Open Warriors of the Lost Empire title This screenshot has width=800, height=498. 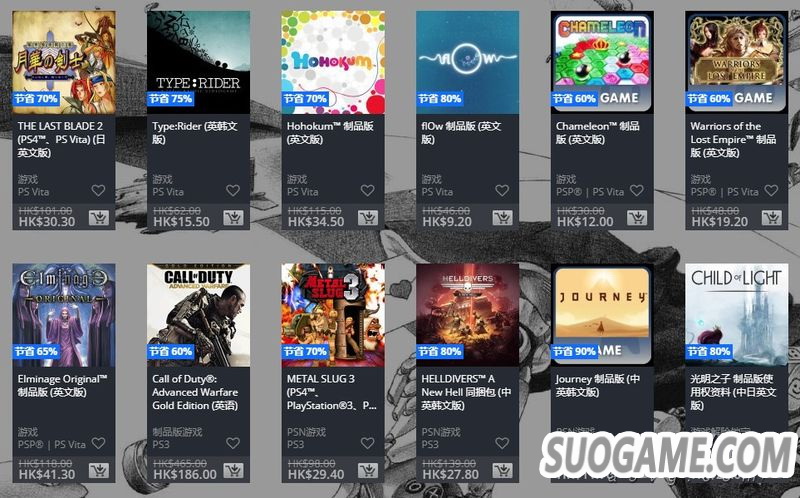tap(733, 139)
